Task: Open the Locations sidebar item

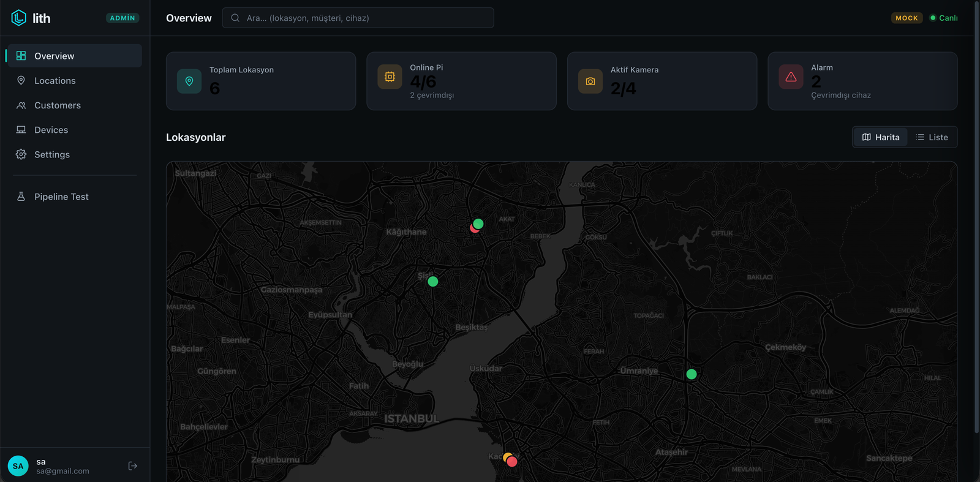Action: (73, 80)
